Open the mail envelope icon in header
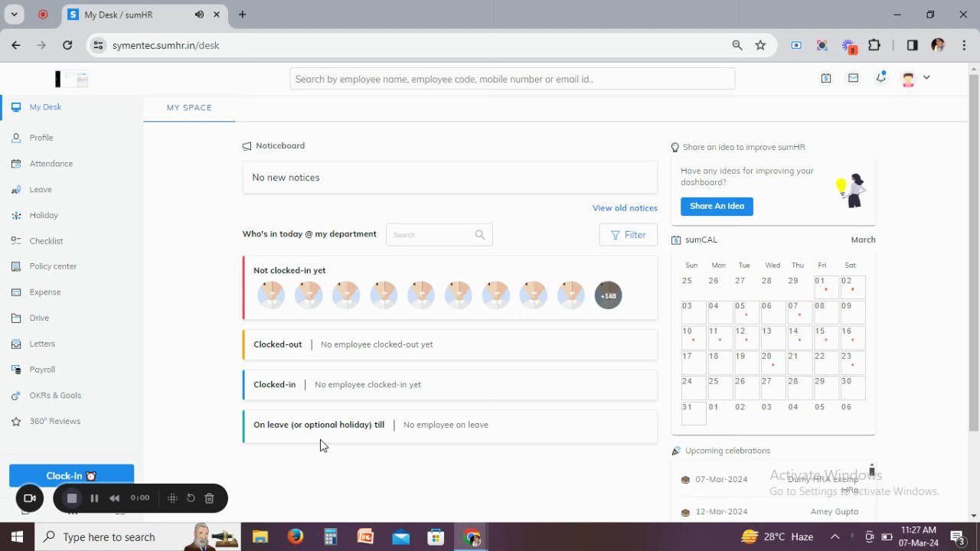This screenshot has width=980, height=551. pyautogui.click(x=853, y=78)
